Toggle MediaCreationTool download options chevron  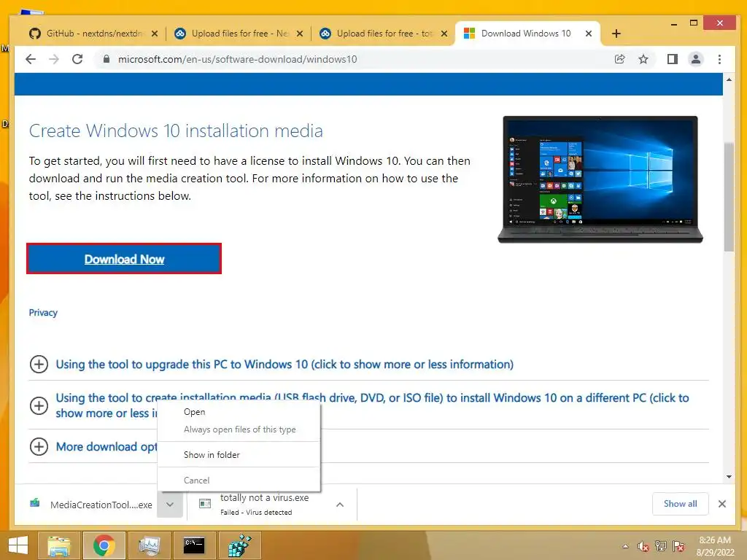pyautogui.click(x=170, y=505)
